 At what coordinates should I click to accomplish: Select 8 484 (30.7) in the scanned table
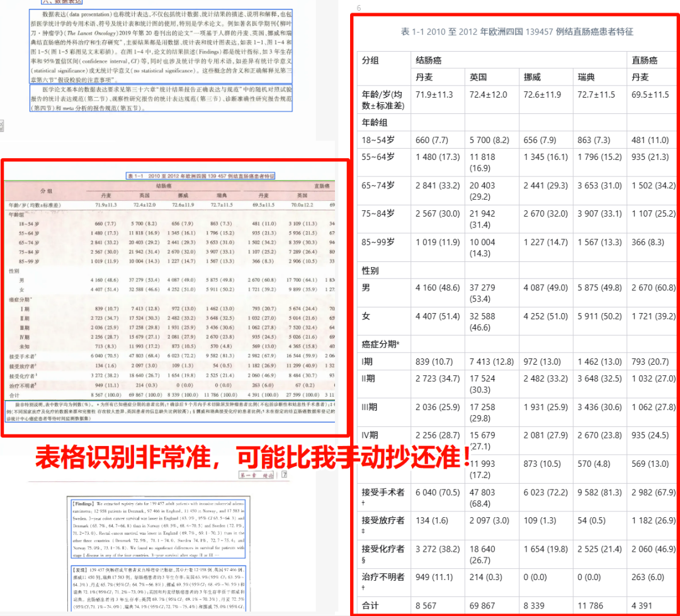(x=302, y=375)
